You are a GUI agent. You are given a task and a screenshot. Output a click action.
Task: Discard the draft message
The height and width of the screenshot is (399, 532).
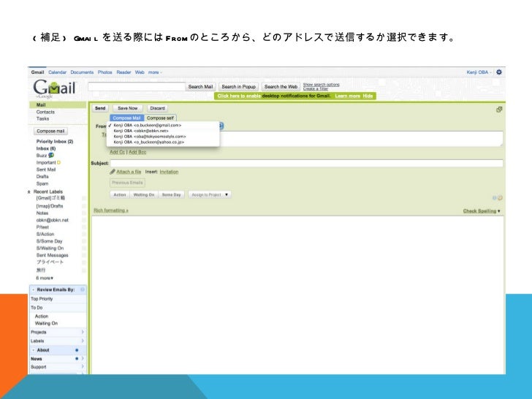pyautogui.click(x=157, y=108)
